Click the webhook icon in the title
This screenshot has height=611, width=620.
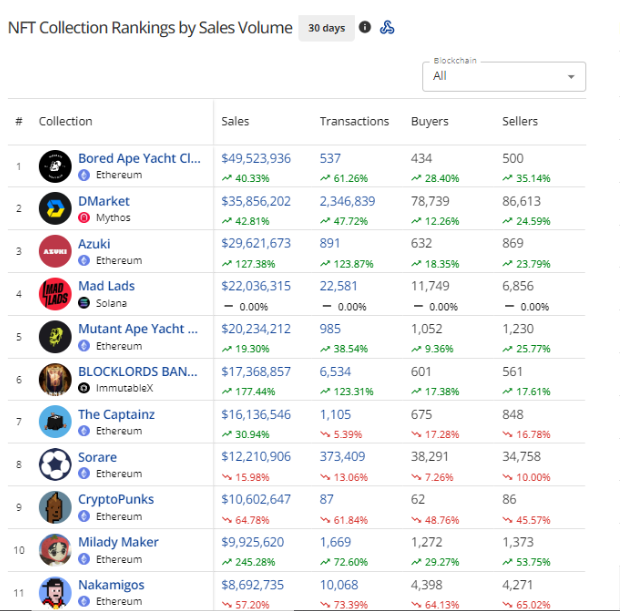pyautogui.click(x=387, y=28)
